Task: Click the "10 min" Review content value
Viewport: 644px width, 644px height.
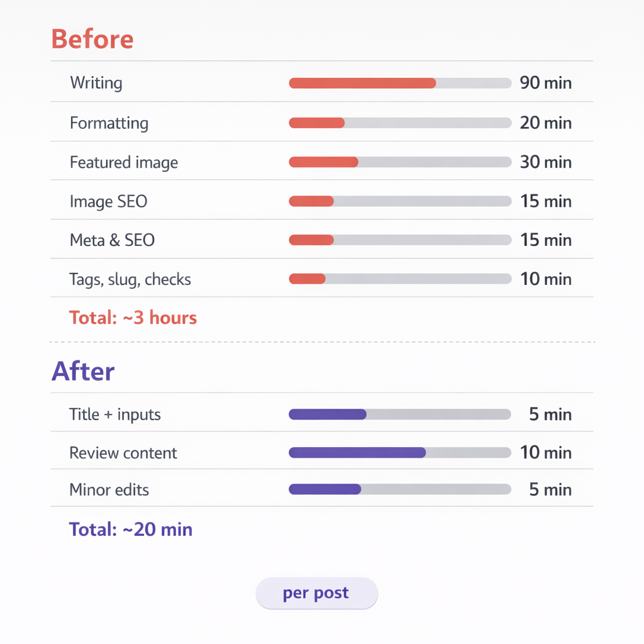Action: (x=546, y=453)
